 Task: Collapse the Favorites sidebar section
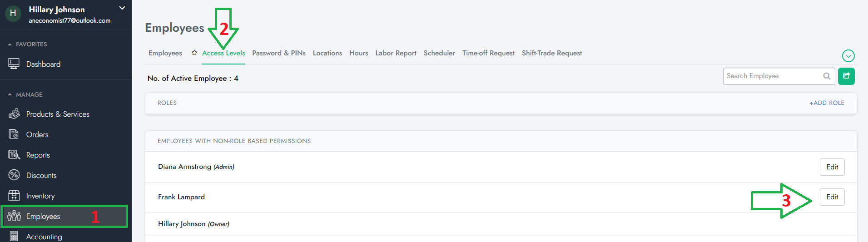click(10, 44)
